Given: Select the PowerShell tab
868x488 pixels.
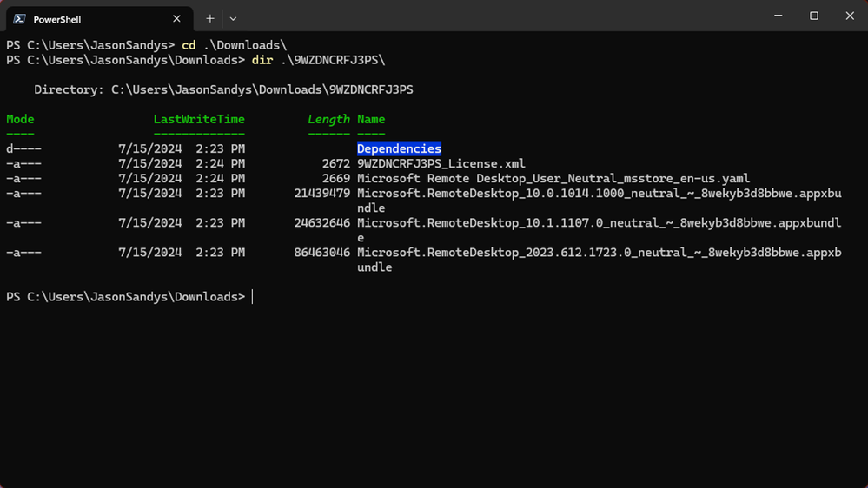Looking at the screenshot, I should coord(100,19).
